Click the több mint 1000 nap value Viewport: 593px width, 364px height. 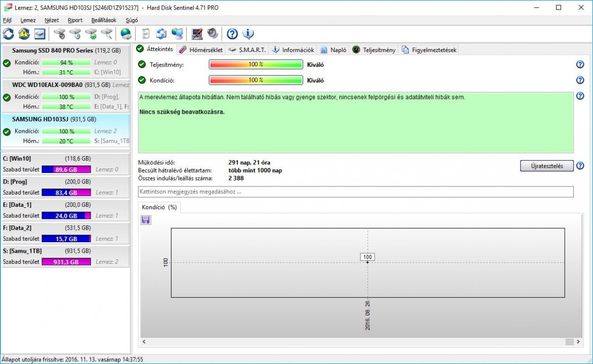[x=256, y=170]
